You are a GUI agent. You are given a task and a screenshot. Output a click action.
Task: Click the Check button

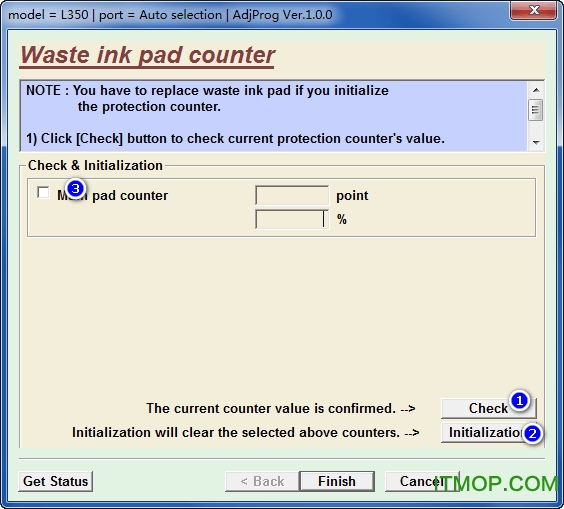488,408
